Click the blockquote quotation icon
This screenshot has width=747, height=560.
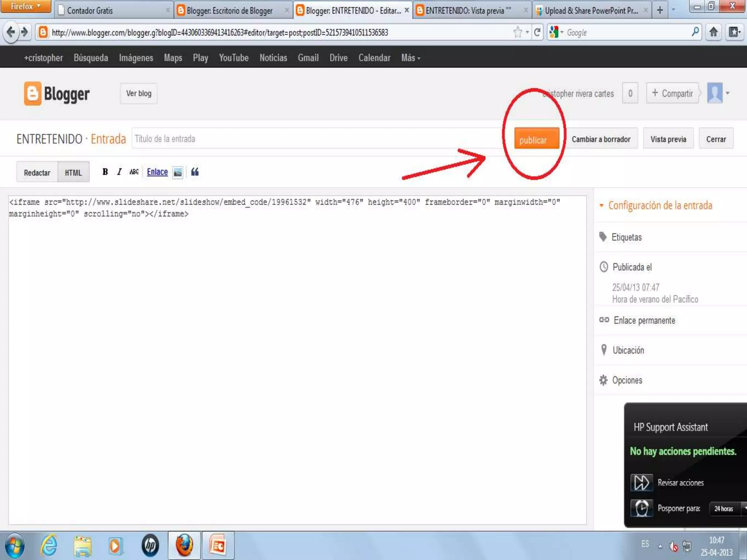195,172
